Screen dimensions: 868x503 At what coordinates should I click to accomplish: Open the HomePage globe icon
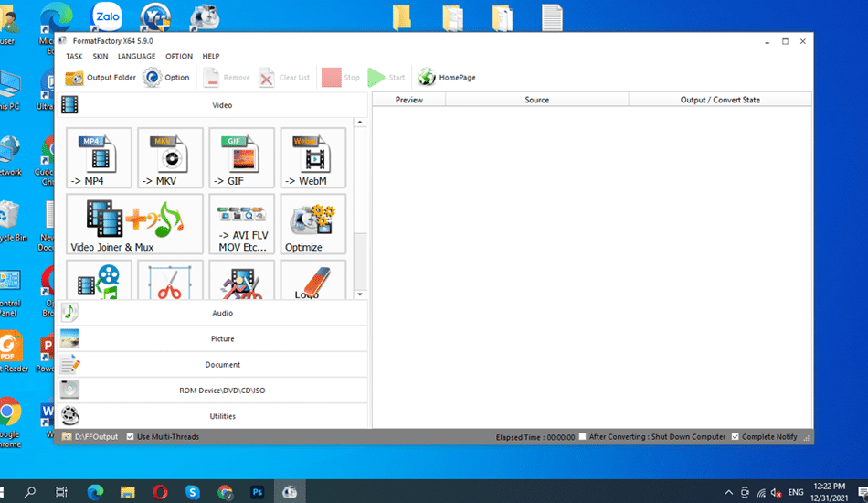pyautogui.click(x=427, y=78)
